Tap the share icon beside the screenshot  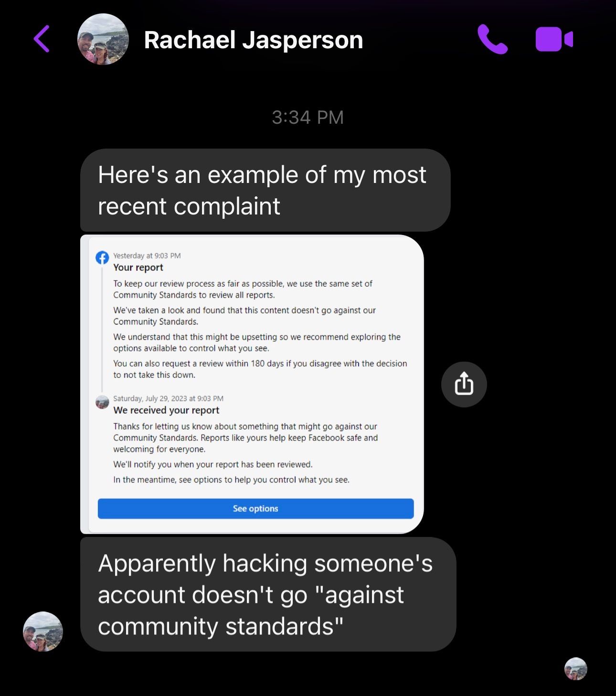[464, 385]
